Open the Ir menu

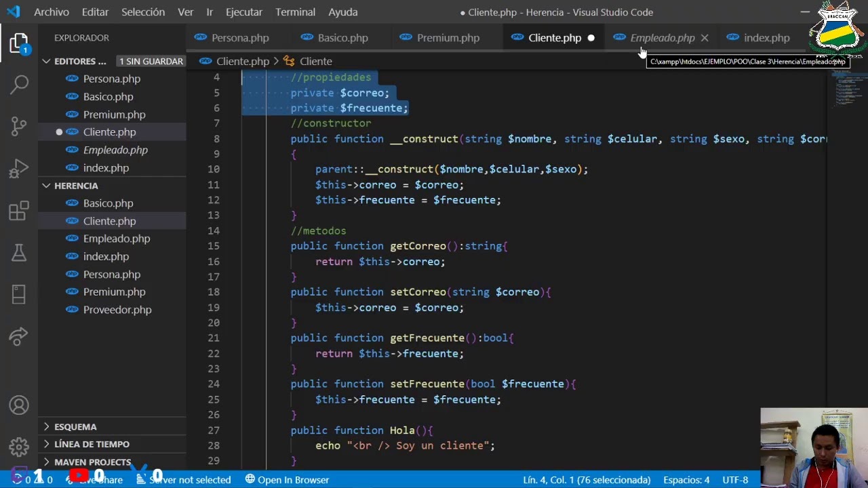click(x=210, y=12)
